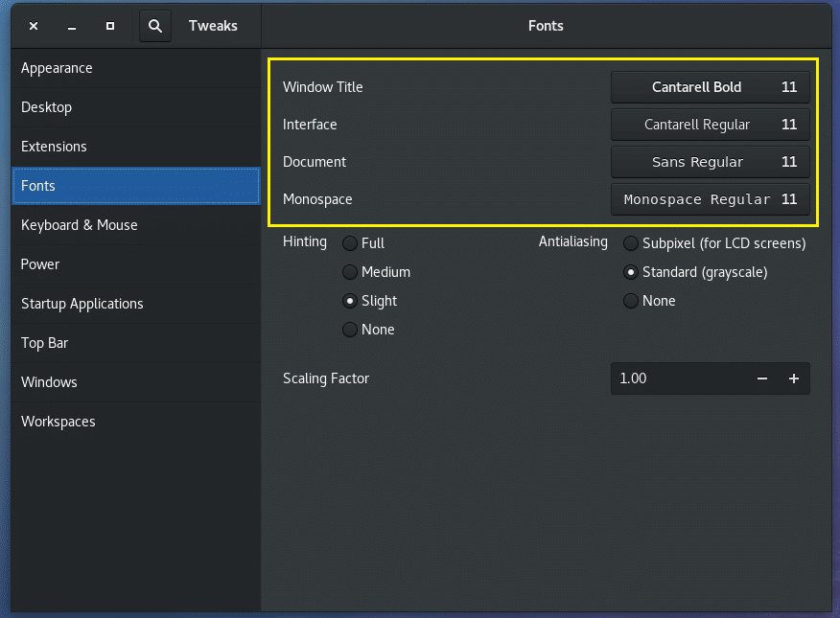Image resolution: width=840 pixels, height=618 pixels.
Task: Open the Keyboard & Mouse section
Action: pyautogui.click(x=77, y=225)
